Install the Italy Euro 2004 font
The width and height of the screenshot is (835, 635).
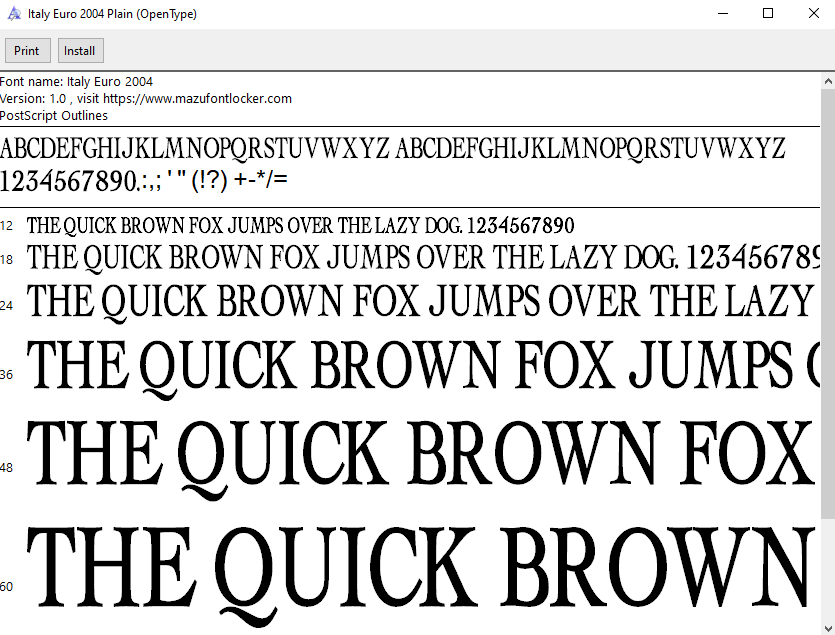click(x=79, y=50)
